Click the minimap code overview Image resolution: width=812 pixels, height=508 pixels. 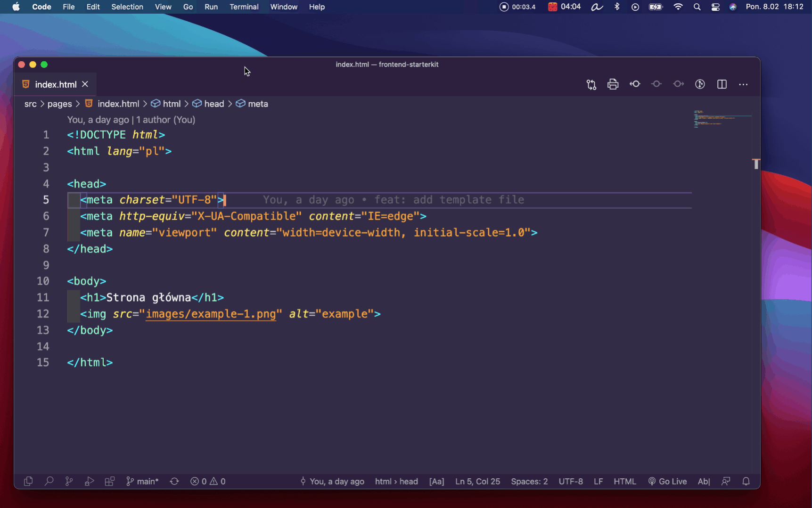pos(721,119)
